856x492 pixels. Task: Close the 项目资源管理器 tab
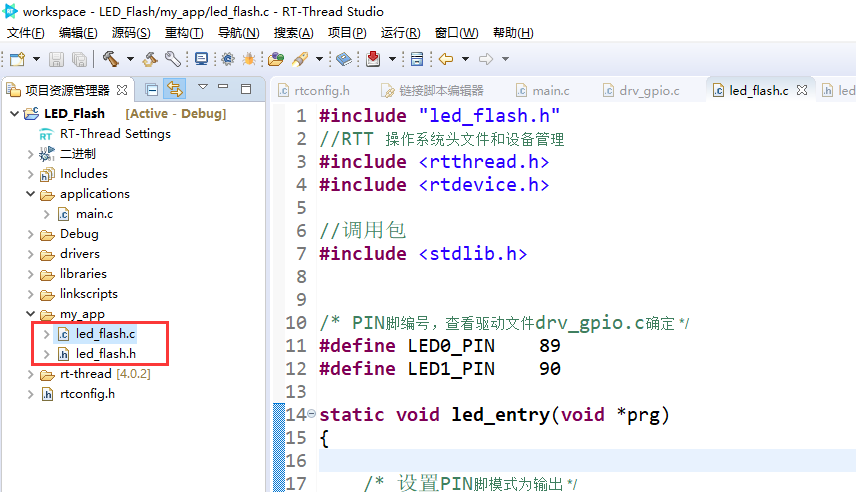click(x=122, y=90)
